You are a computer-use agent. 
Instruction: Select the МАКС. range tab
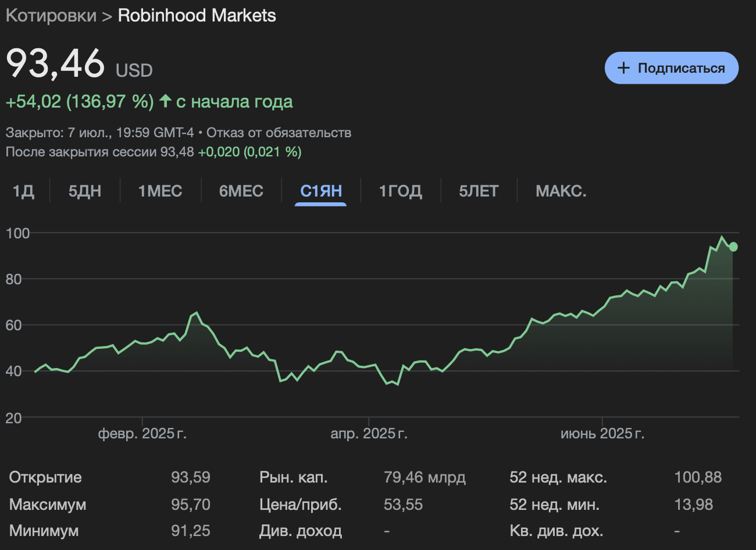[561, 191]
